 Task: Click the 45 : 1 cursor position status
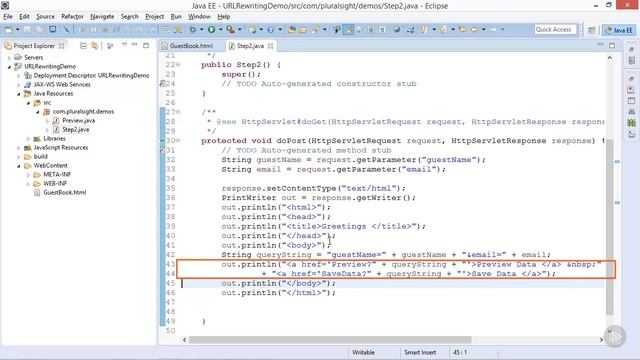coord(460,352)
